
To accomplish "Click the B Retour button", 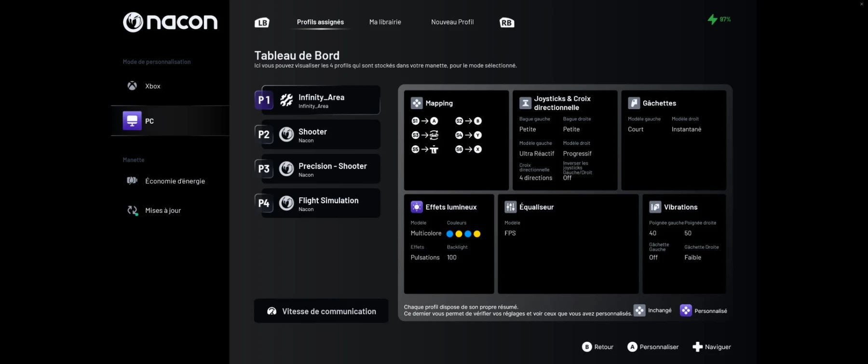I will pyautogui.click(x=598, y=347).
